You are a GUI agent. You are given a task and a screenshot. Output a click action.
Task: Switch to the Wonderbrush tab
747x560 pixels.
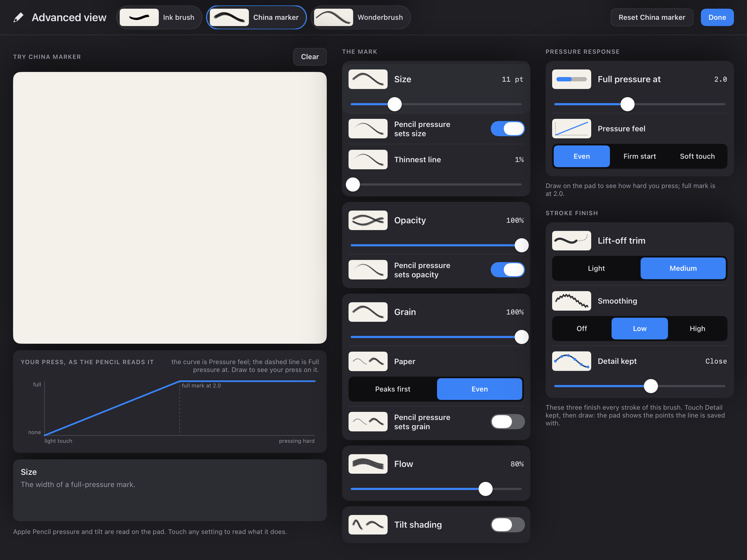point(361,17)
